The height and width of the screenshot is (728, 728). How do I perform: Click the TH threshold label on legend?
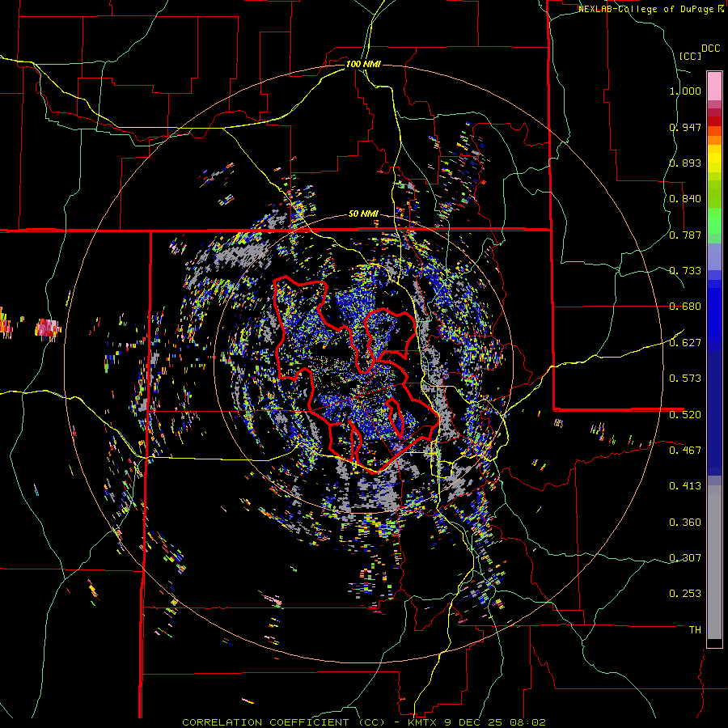click(695, 629)
